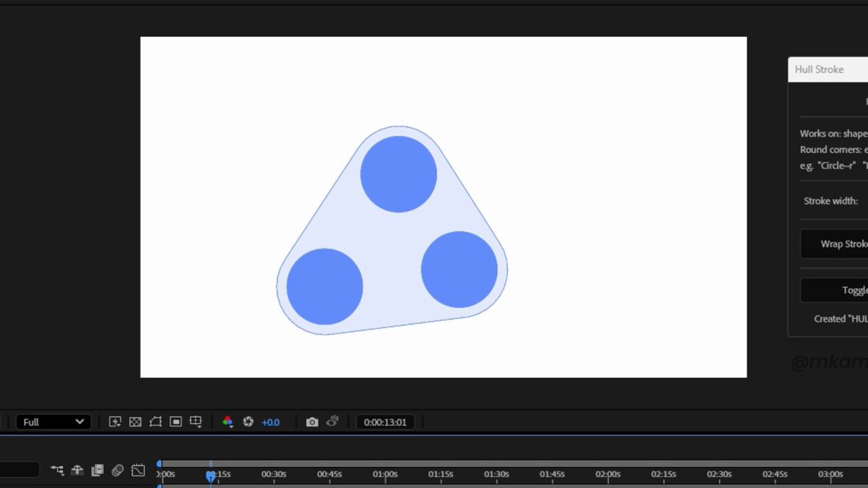Click the "Created" status message text
Screen dimensions: 868x488
click(841, 319)
